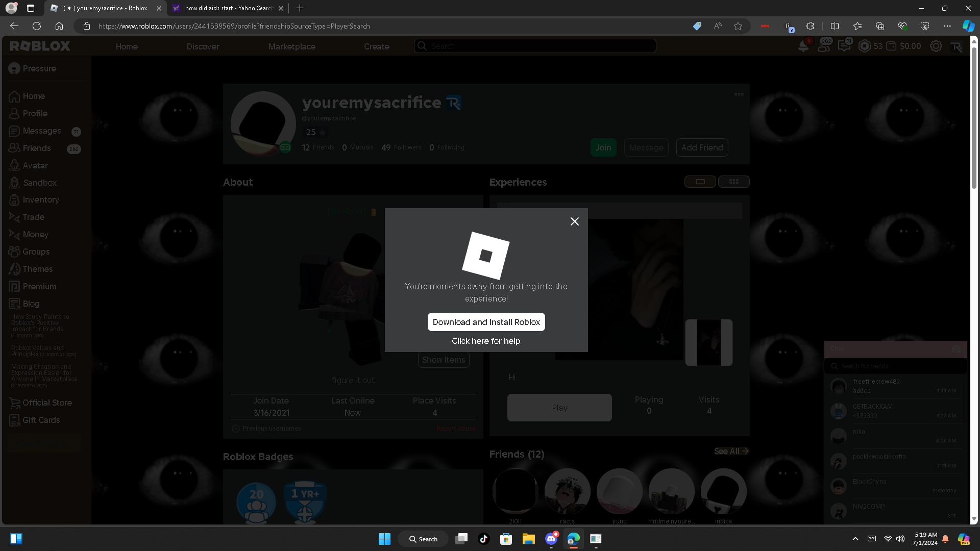Viewport: 980px width, 551px height.
Task: Go to Marketplace in the top navigation
Action: (292, 46)
